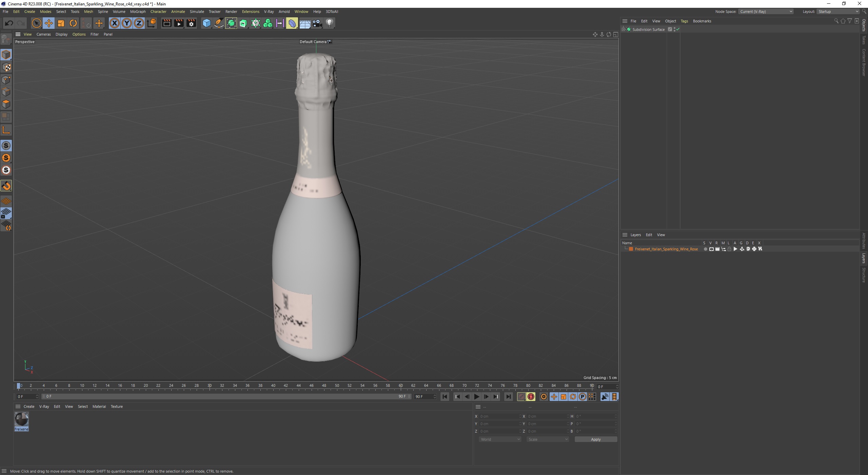Open World coordinate dropdown
Image resolution: width=868 pixels, height=475 pixels.
click(x=500, y=439)
